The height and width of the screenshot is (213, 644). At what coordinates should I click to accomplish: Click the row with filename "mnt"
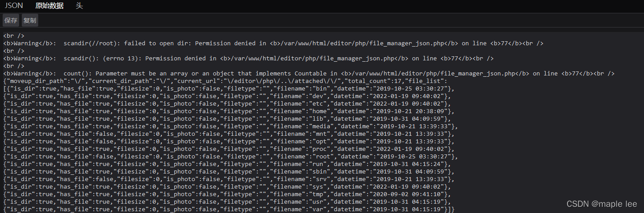[229, 134]
